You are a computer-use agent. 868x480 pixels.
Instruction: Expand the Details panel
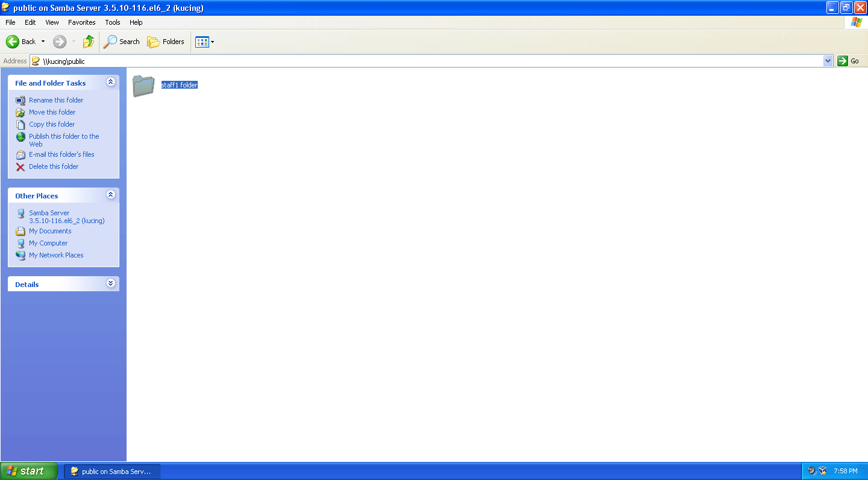(x=110, y=283)
